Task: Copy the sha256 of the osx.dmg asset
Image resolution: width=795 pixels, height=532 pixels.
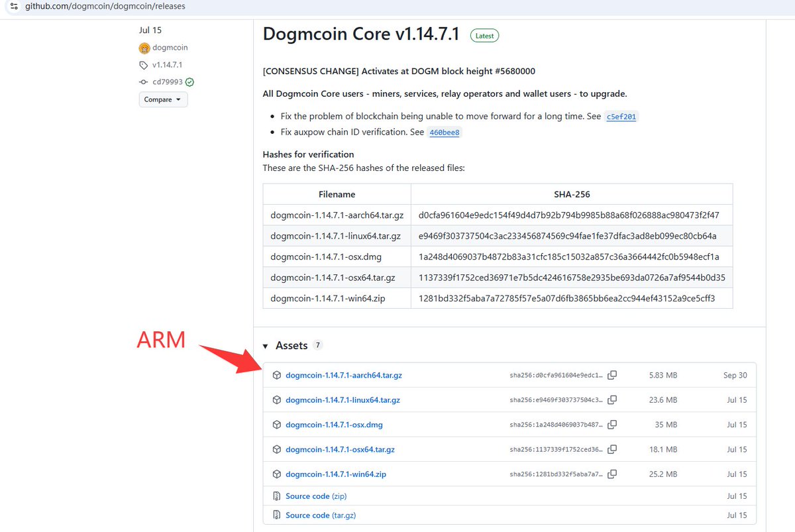Action: 612,425
